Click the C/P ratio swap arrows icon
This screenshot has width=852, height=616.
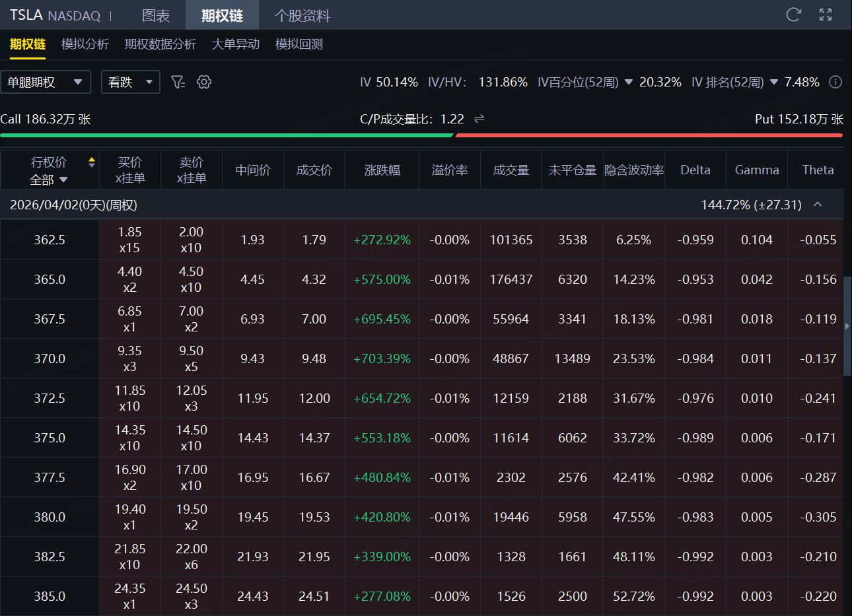[479, 119]
